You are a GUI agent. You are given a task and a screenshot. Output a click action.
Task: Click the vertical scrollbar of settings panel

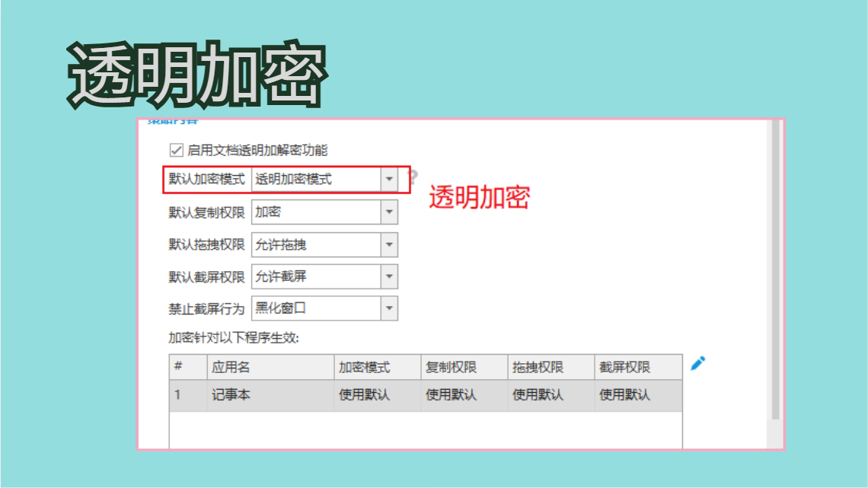click(x=776, y=271)
